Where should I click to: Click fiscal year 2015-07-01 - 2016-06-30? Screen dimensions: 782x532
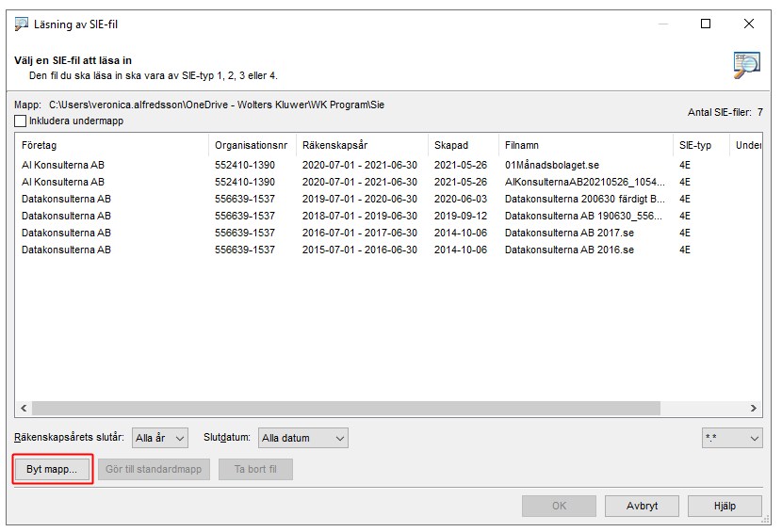360,250
